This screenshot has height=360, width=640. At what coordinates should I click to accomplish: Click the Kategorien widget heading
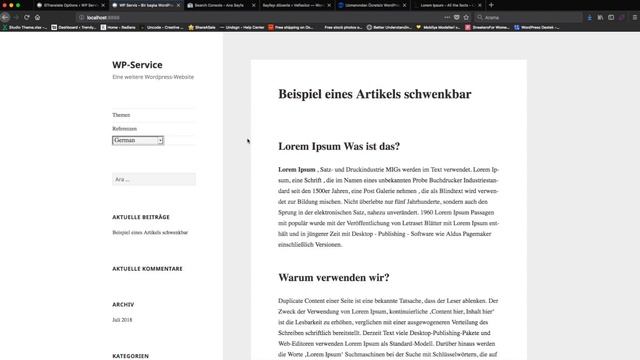131,356
